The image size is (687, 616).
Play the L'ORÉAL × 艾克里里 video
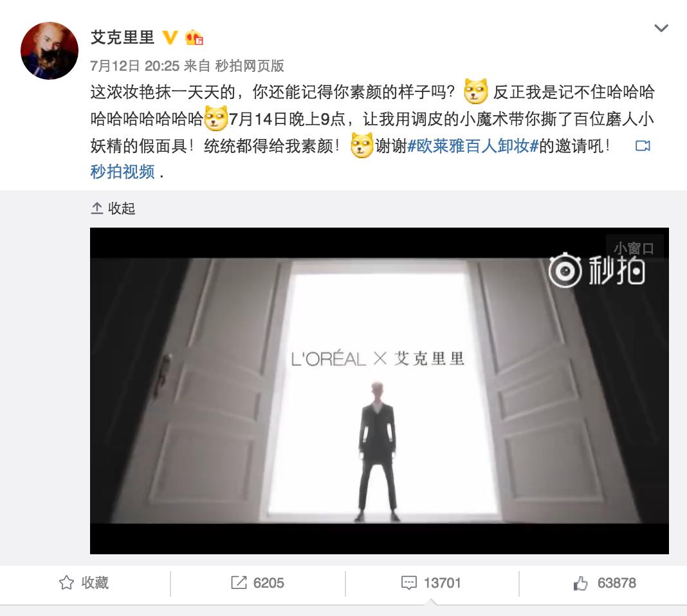tap(379, 390)
